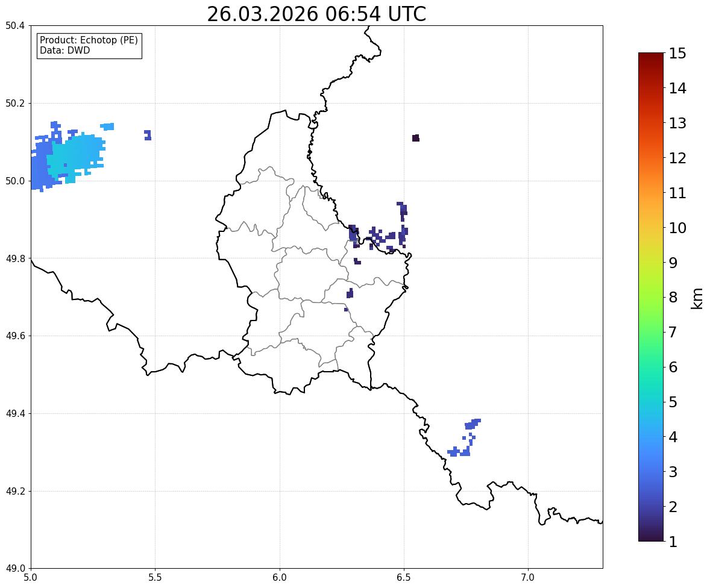710x588 pixels.
Task: Click colorbar tick label 6
Action: tap(673, 367)
